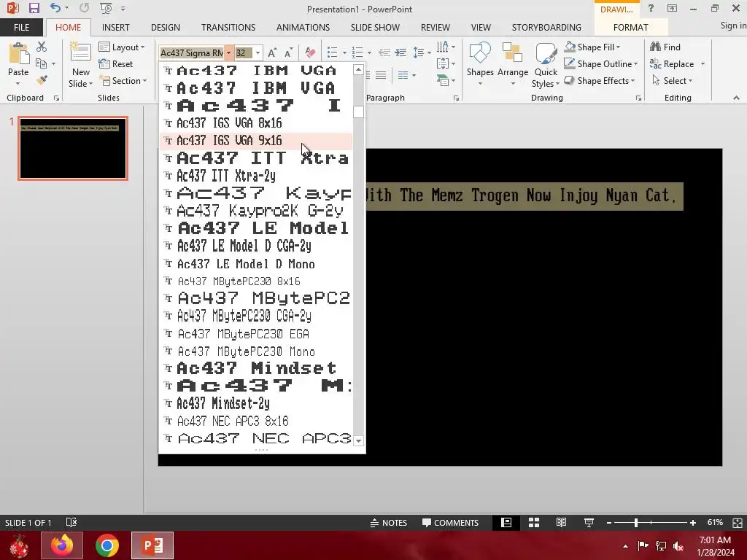Switch to Reading View
Screen dimensions: 747x560
[x=561, y=522]
